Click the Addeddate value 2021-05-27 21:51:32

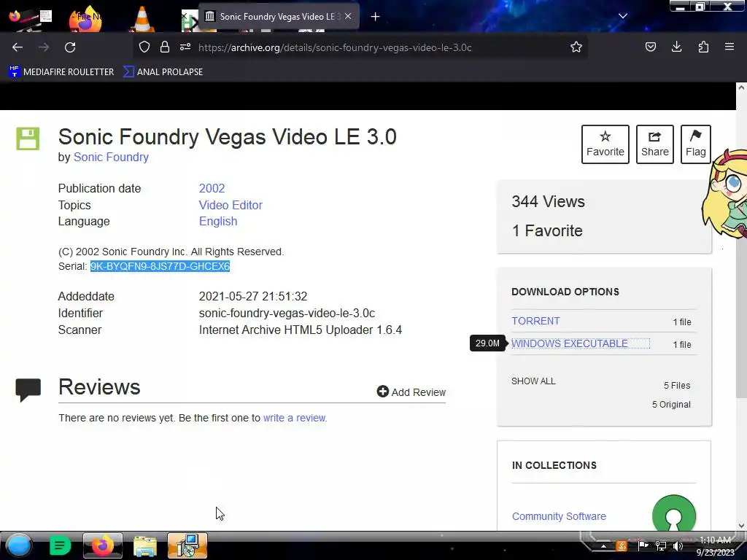tap(253, 296)
